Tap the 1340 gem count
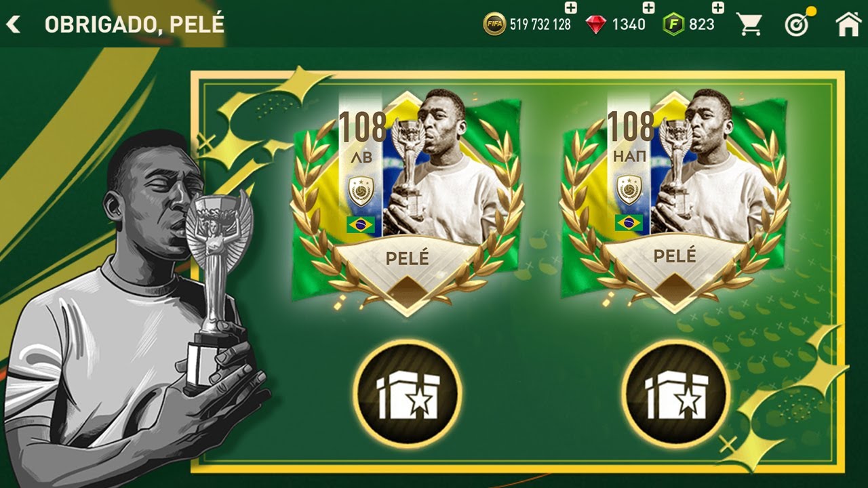The height and width of the screenshot is (488, 868). [x=629, y=25]
